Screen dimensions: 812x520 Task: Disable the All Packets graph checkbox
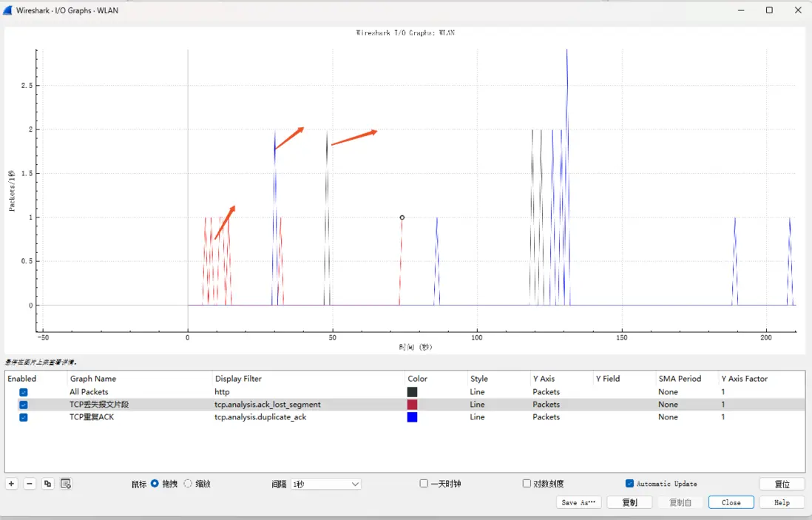tap(24, 392)
